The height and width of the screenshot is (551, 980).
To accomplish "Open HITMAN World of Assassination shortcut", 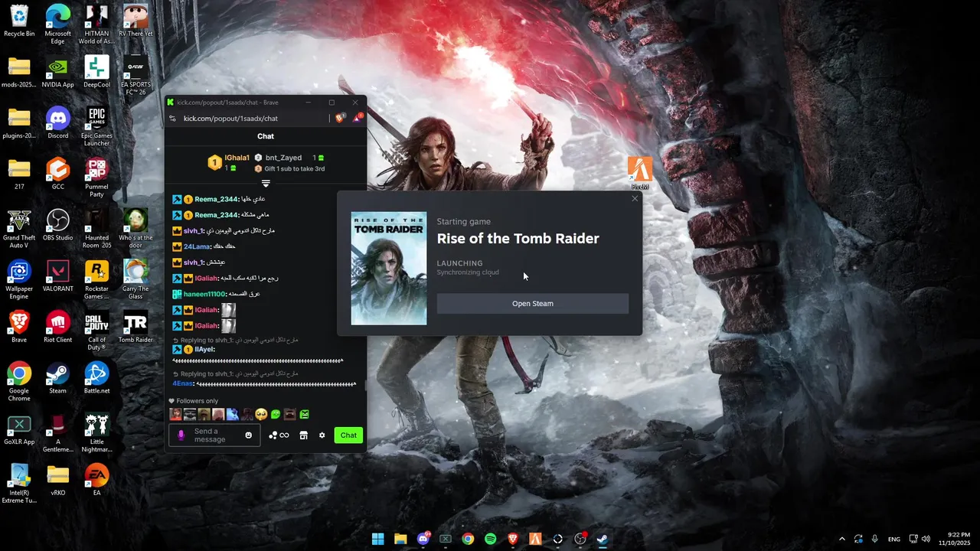I will [x=96, y=23].
